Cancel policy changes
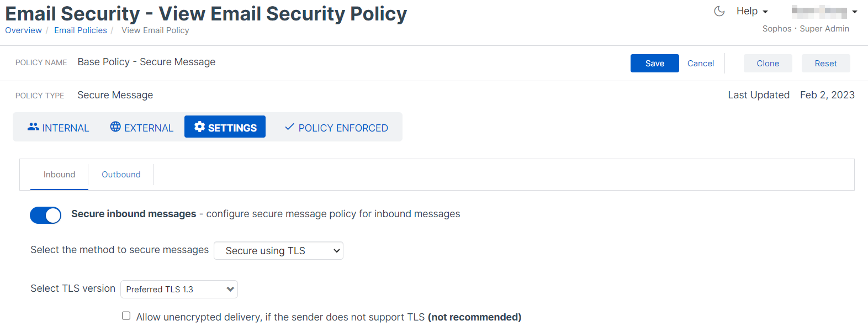868x331 pixels. 700,64
